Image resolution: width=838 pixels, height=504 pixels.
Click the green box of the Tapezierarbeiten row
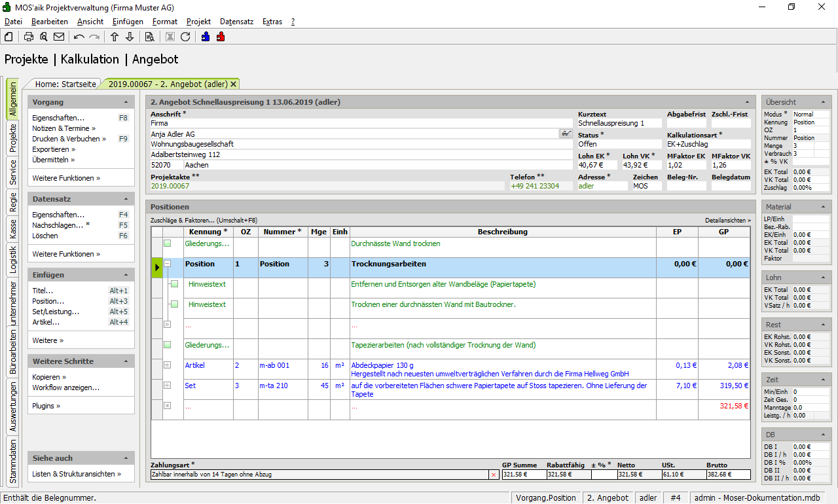click(168, 345)
